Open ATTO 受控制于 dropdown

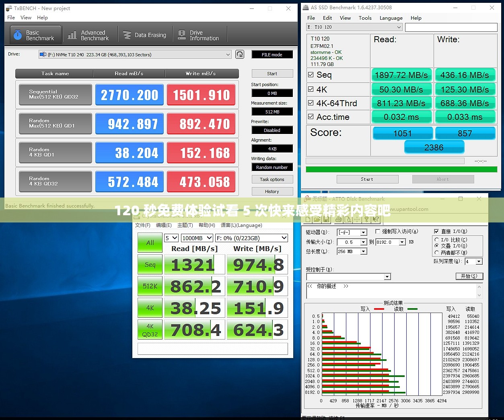pyautogui.click(x=348, y=277)
